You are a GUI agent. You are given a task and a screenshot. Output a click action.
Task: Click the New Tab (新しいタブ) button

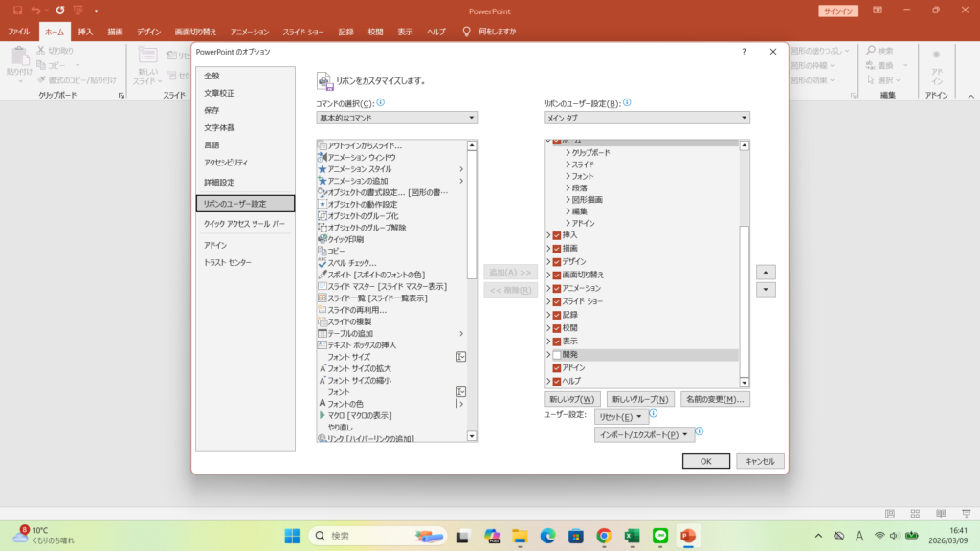[571, 399]
